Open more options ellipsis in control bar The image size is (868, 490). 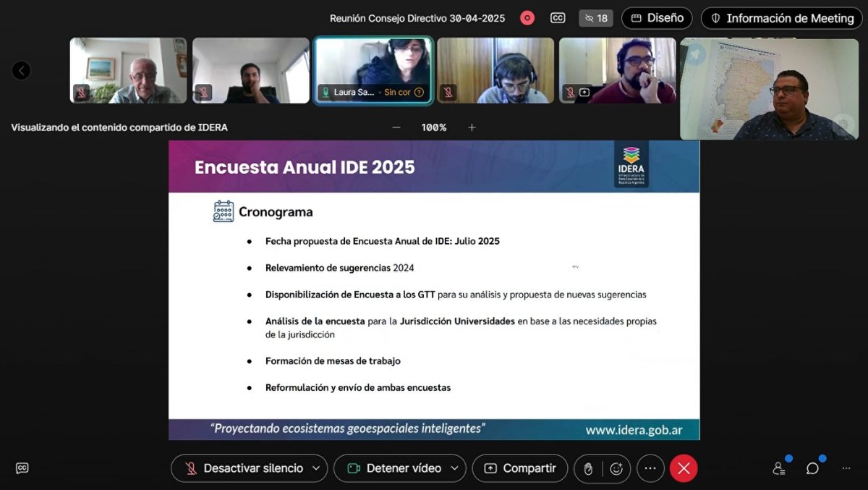[x=650, y=468]
